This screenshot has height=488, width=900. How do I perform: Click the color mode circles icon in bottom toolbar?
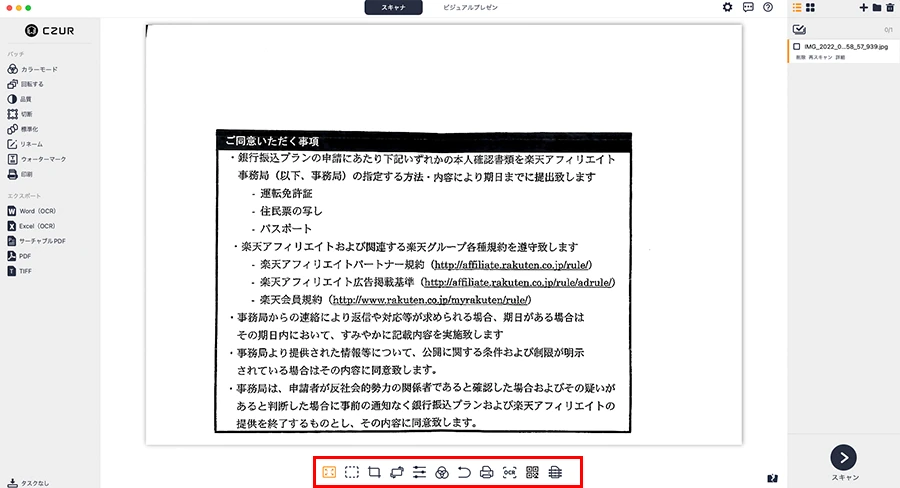442,472
